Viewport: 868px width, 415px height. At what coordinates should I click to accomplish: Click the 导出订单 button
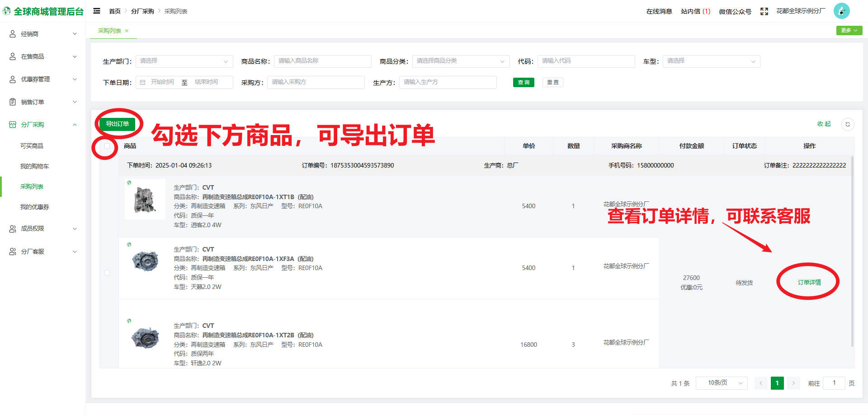tap(117, 124)
